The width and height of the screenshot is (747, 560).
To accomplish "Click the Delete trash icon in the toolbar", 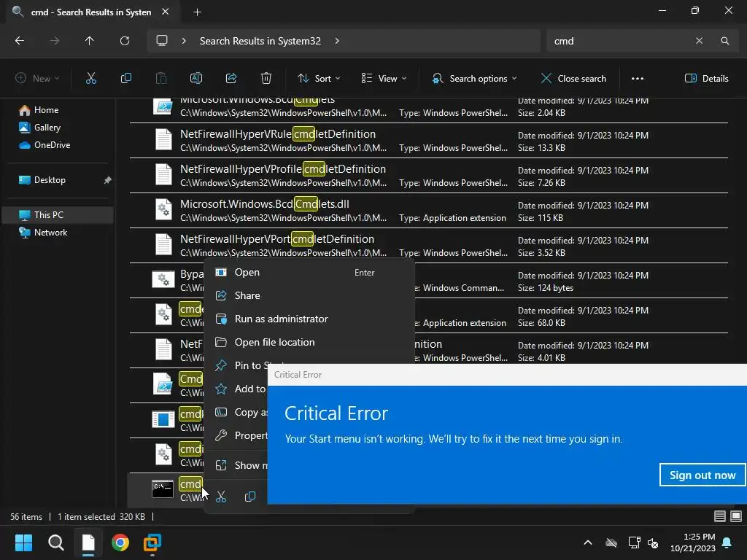I will pyautogui.click(x=266, y=79).
